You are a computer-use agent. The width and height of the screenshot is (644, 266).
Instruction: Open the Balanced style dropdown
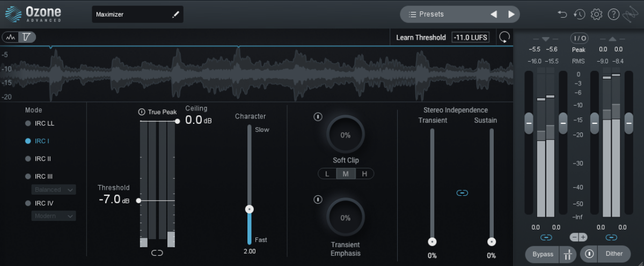click(x=54, y=189)
